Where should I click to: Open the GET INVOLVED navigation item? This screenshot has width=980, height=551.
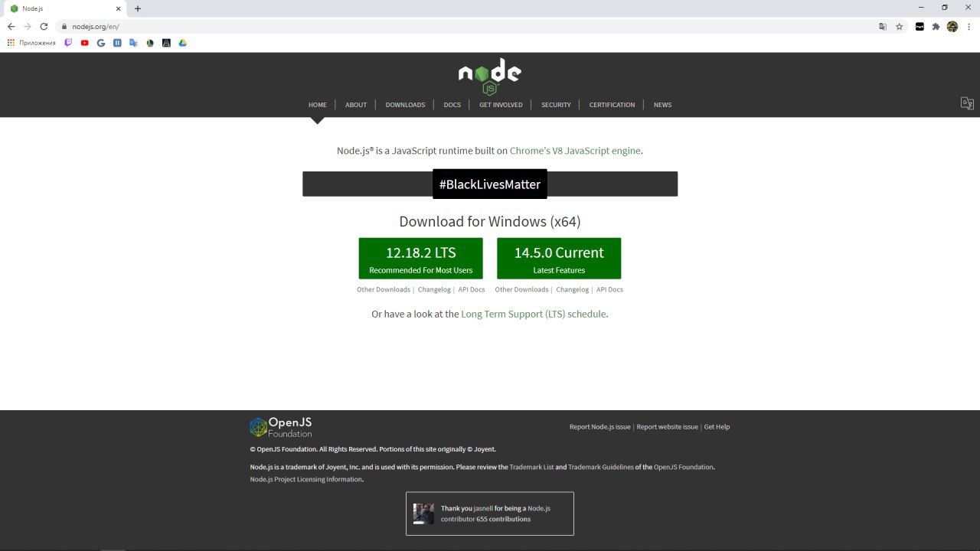click(x=501, y=105)
